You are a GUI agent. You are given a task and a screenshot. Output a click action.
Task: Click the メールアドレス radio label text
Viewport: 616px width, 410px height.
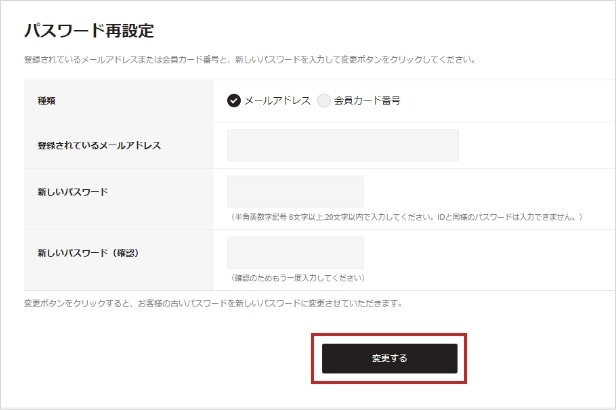point(277,101)
